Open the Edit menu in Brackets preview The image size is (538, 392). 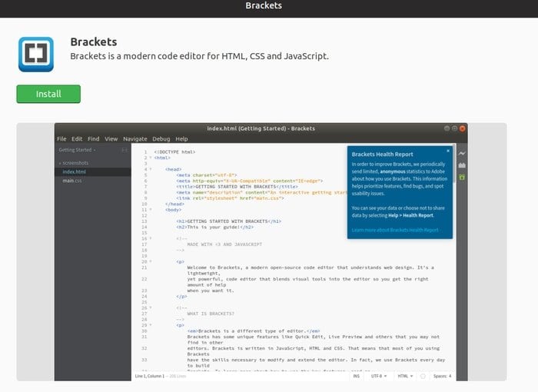77,138
